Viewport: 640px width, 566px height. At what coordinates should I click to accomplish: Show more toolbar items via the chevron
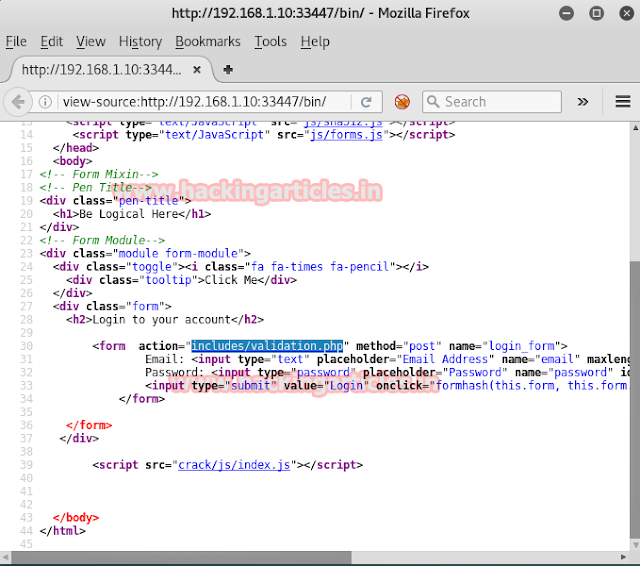click(583, 102)
